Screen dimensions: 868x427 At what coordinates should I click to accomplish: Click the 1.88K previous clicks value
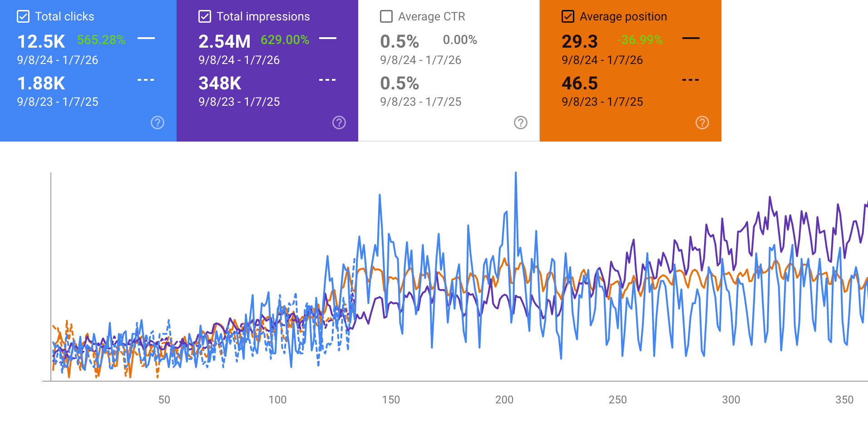(41, 83)
